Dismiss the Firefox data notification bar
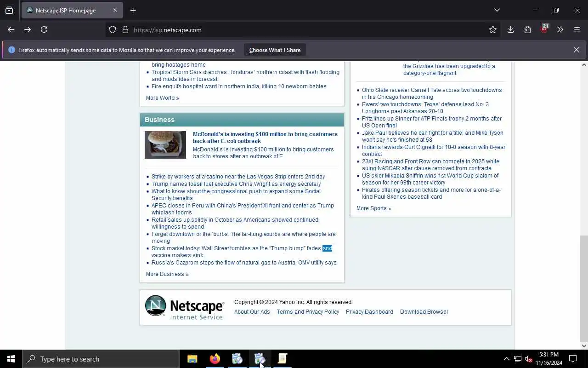Screen dimensions: 588x368 (576, 50)
